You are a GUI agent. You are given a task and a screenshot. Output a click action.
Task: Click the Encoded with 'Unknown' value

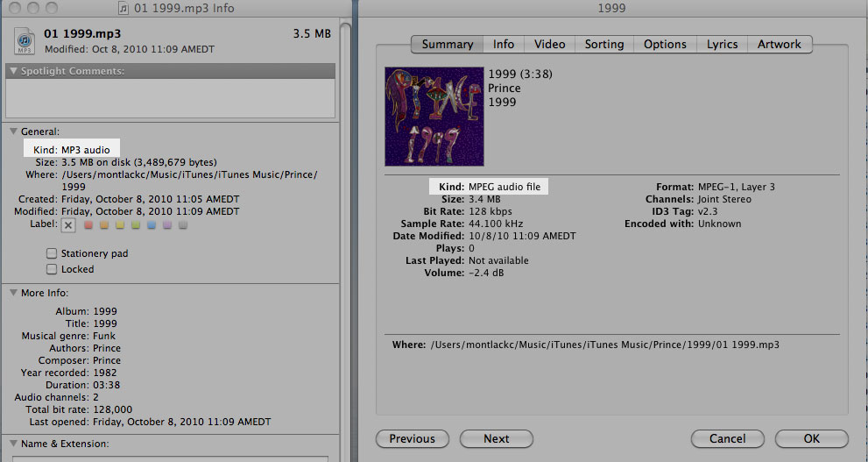(719, 224)
